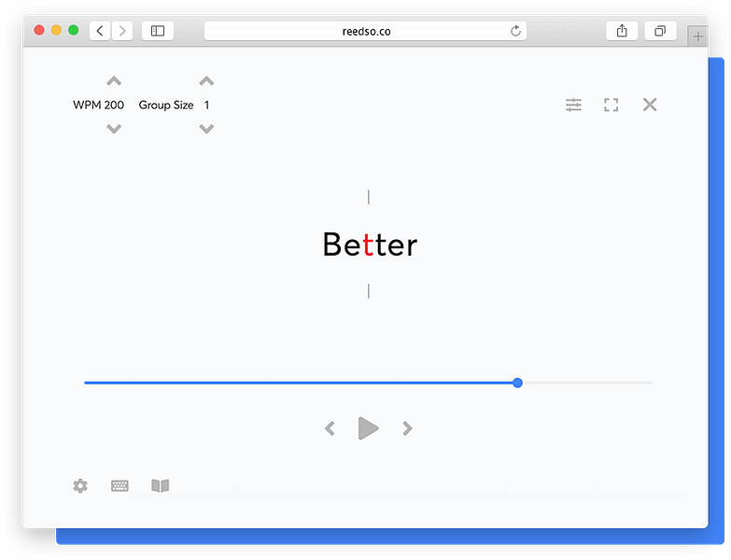
Task: Close window with the red button
Action: (39, 30)
